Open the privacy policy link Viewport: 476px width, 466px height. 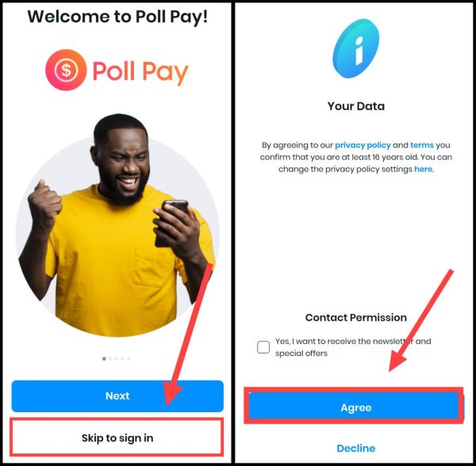click(363, 145)
